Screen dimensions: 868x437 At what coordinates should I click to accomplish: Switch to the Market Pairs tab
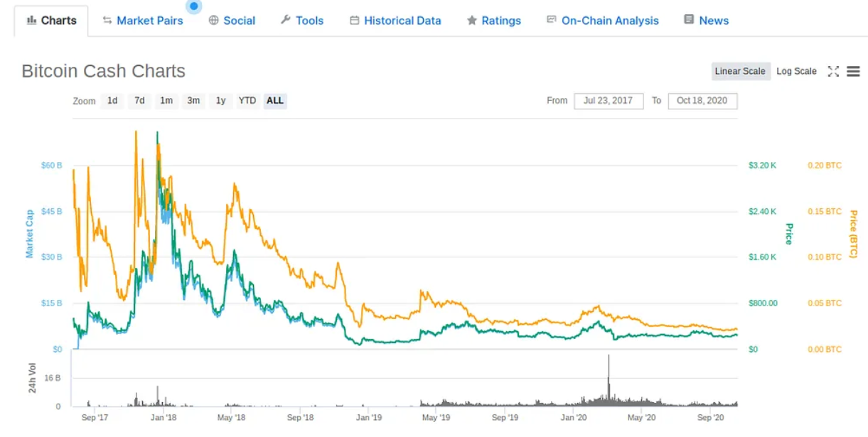143,21
